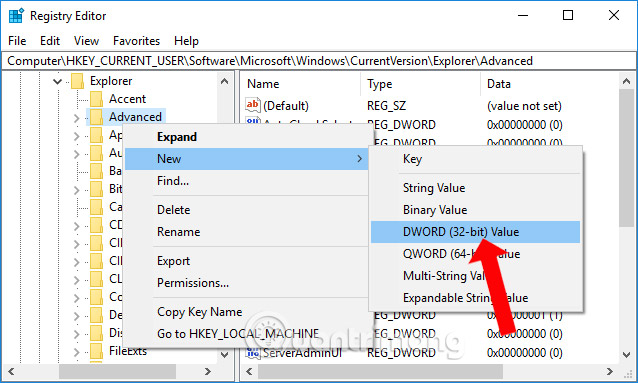The width and height of the screenshot is (638, 383).
Task: Click the (value not set) data cell
Action: point(524,106)
